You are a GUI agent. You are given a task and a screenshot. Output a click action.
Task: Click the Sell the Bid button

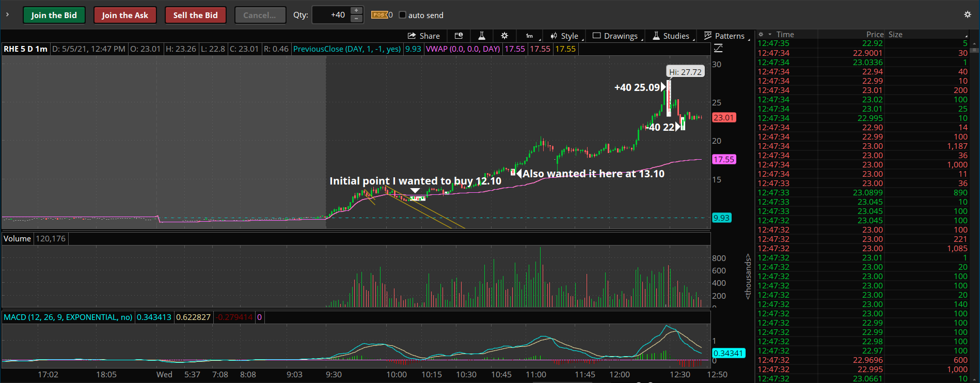click(x=196, y=15)
